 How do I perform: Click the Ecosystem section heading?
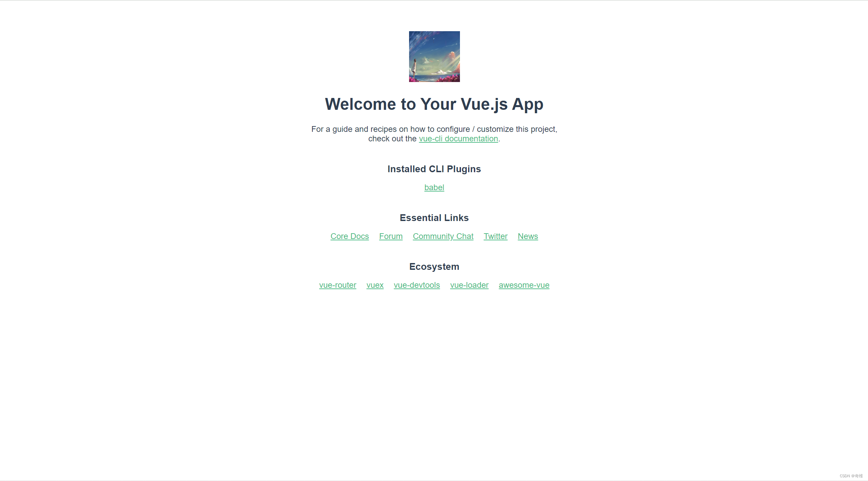click(x=434, y=266)
